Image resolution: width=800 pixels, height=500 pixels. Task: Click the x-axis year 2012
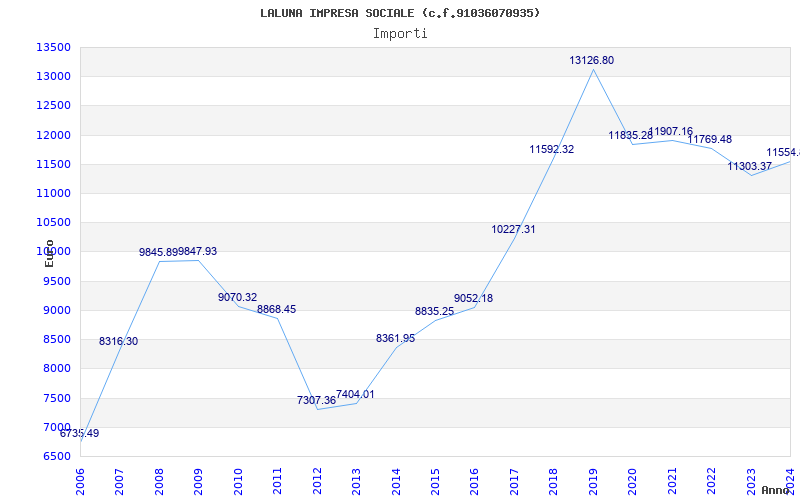pos(317,483)
